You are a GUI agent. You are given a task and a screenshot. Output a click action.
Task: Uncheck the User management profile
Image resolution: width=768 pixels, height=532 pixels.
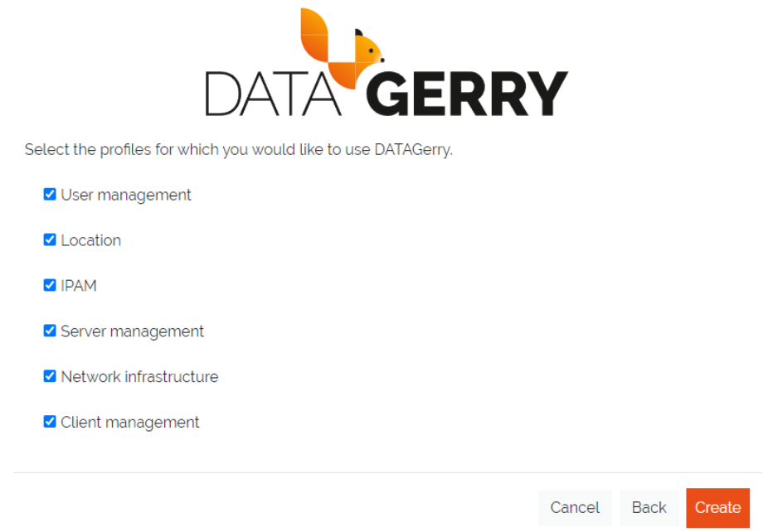click(50, 194)
